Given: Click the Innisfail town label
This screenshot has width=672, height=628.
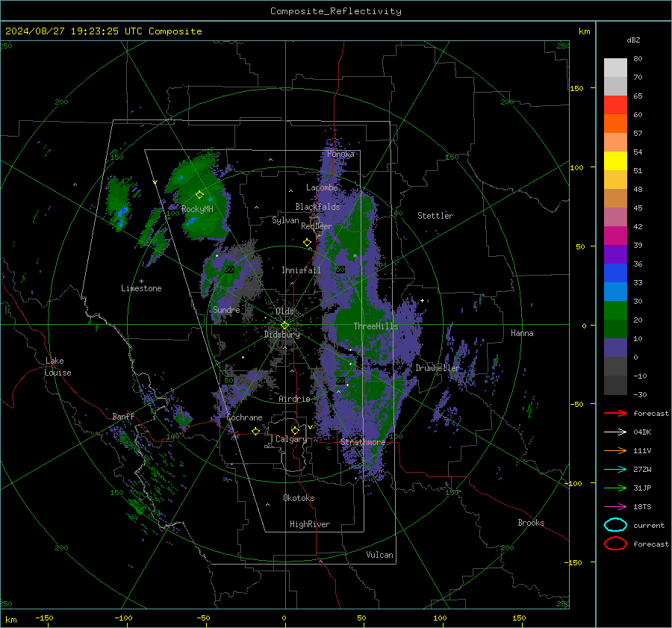Looking at the screenshot, I should click(301, 270).
